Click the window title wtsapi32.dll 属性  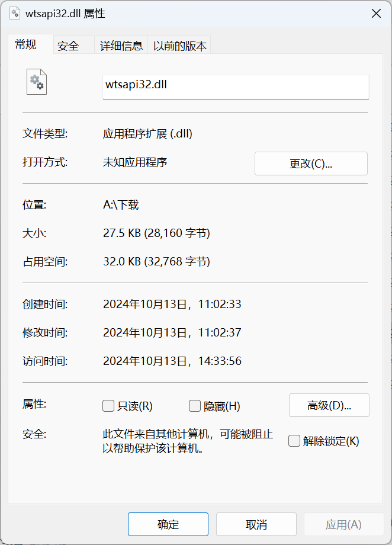[x=65, y=14]
